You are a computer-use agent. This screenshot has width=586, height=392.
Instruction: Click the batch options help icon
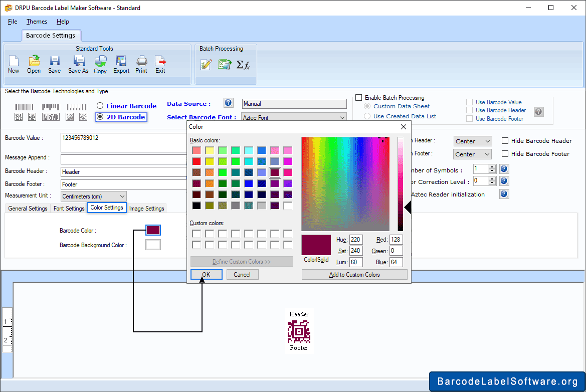click(x=538, y=111)
